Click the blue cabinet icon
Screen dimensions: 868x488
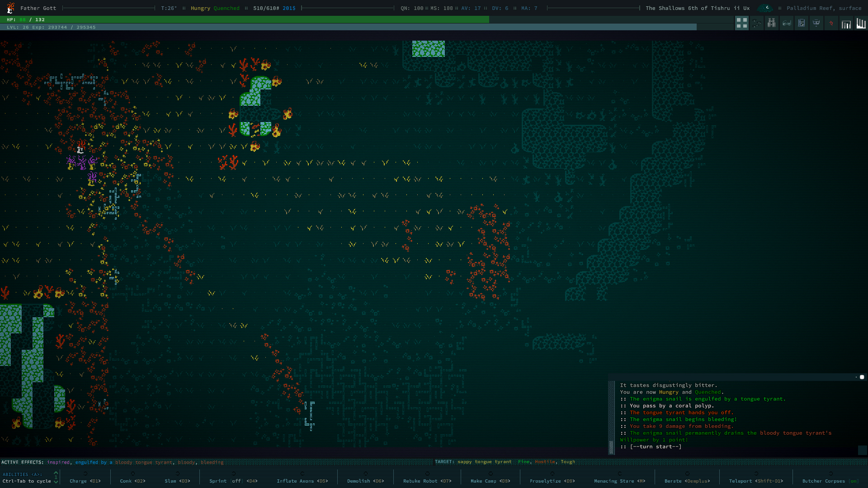801,23
